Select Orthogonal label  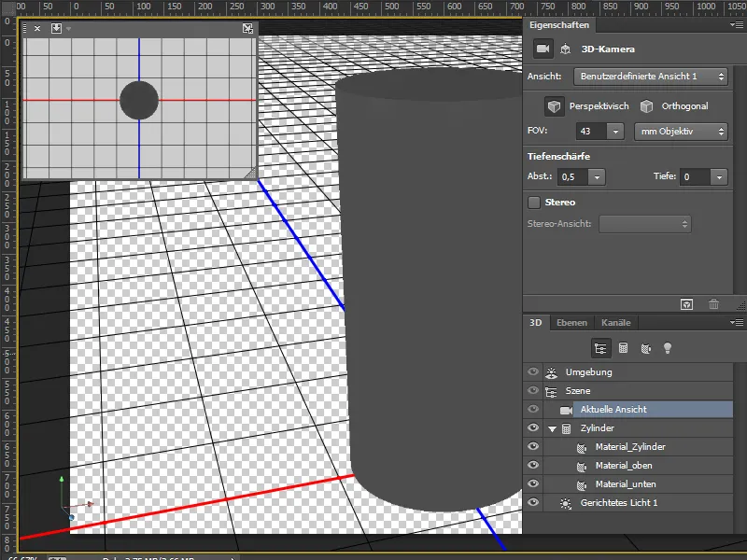(684, 106)
